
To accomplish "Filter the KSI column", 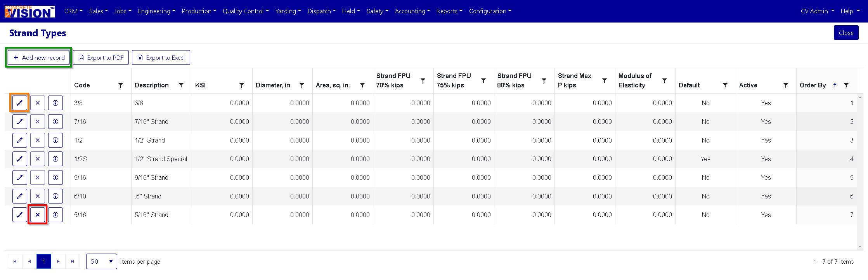I will [x=242, y=85].
